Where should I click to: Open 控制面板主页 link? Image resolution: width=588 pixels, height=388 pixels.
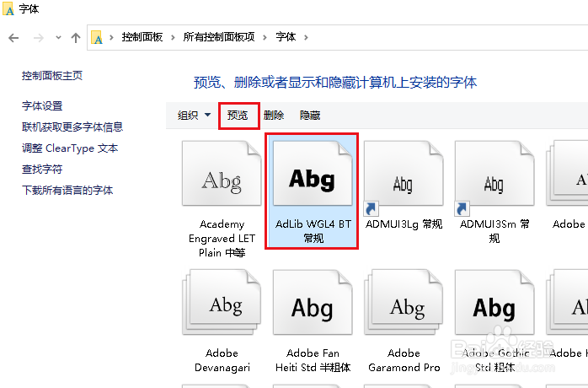pyautogui.click(x=52, y=76)
